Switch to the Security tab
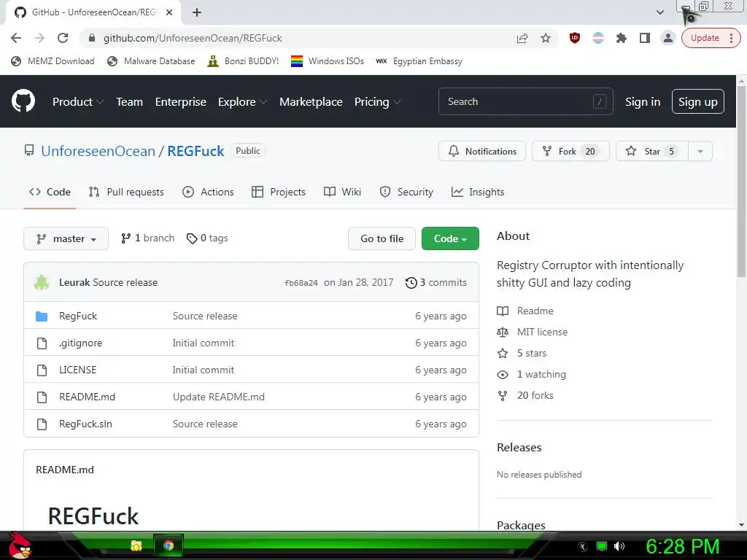This screenshot has width=747, height=560. (x=406, y=192)
